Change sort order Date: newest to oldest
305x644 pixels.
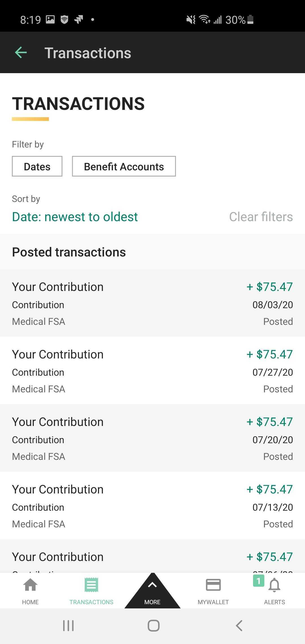[75, 217]
